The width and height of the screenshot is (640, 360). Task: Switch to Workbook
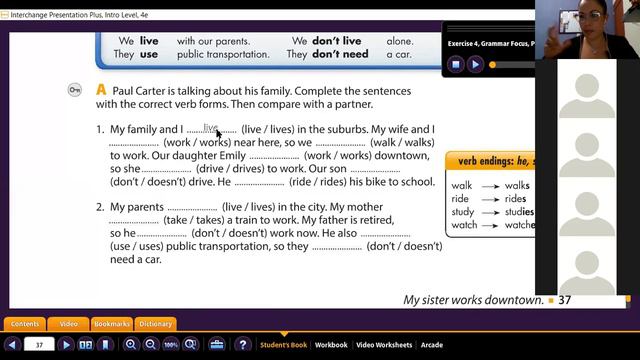click(x=331, y=345)
